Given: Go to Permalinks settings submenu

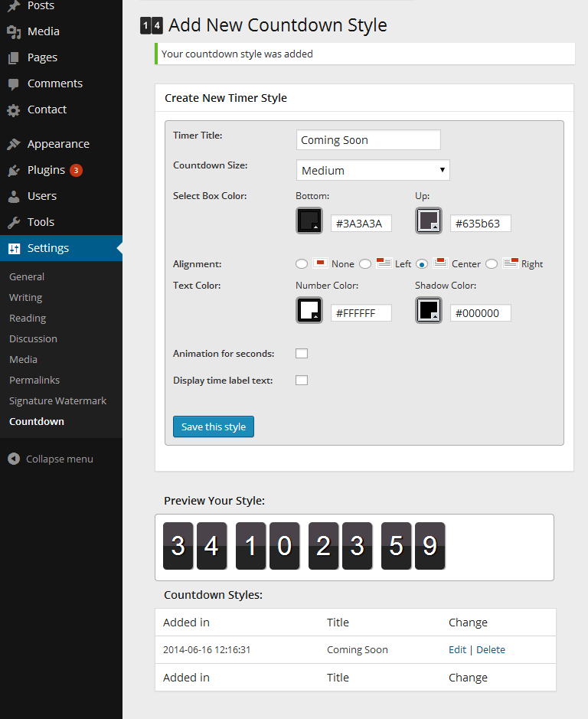Looking at the screenshot, I should pos(34,380).
